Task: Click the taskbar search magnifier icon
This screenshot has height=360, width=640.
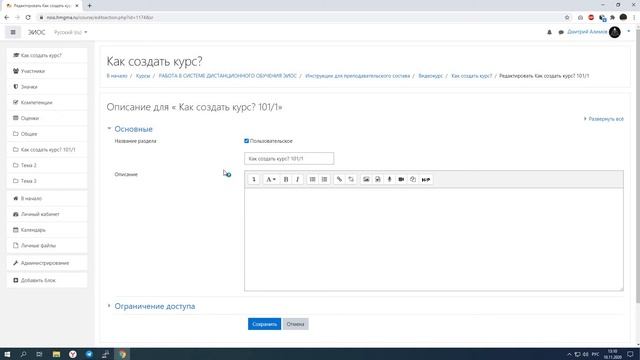Action: pyautogui.click(x=23, y=354)
